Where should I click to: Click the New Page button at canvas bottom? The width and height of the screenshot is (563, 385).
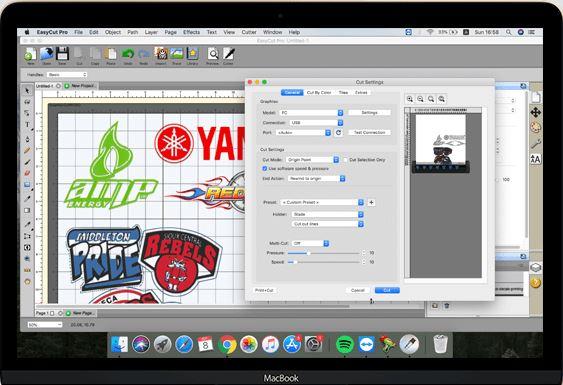point(80,313)
